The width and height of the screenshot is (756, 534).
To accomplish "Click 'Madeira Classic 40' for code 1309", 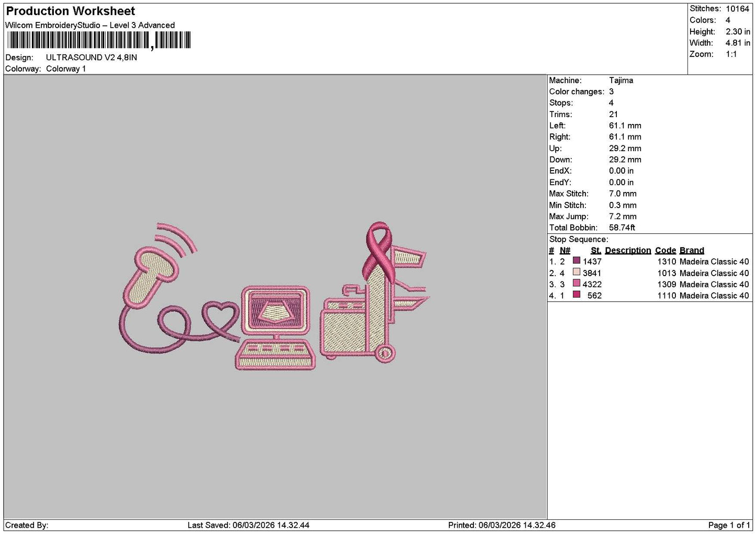I will coord(714,285).
